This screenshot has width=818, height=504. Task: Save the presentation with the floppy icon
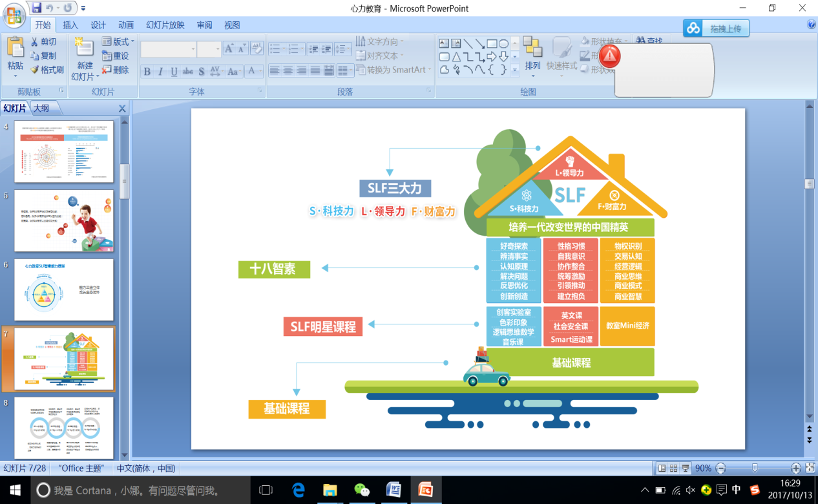[37, 8]
